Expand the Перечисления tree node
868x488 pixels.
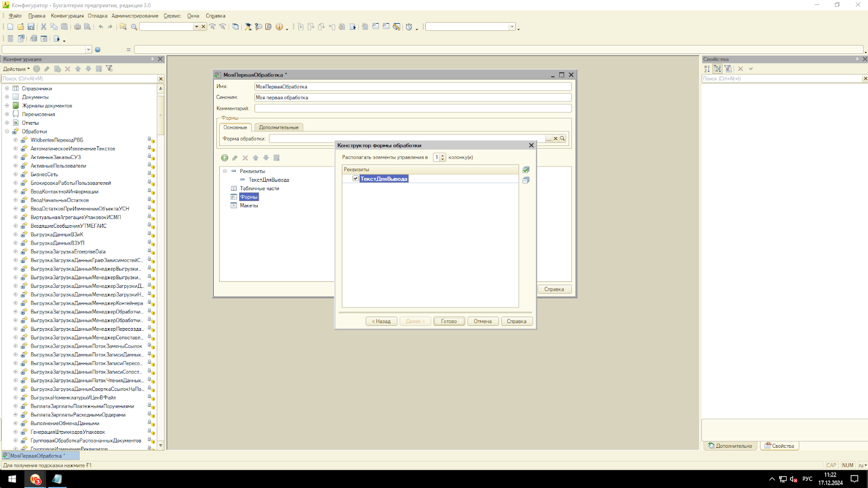pyautogui.click(x=7, y=114)
